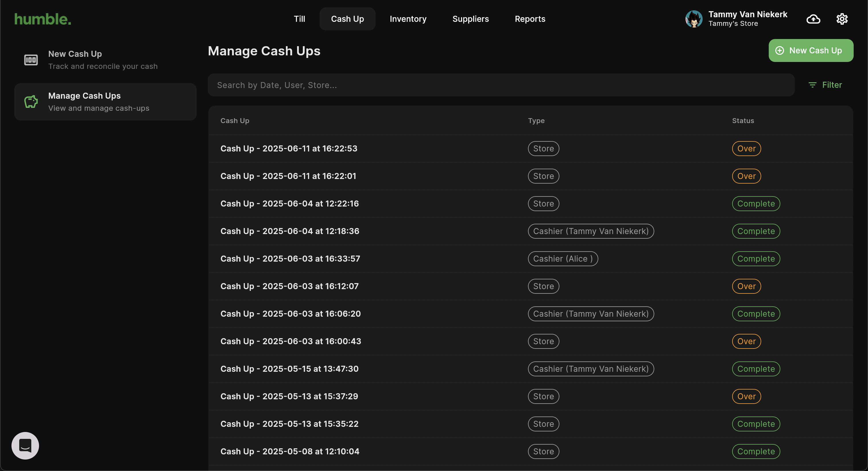Open the Inventory tab
Image resolution: width=868 pixels, height=471 pixels.
tap(408, 19)
